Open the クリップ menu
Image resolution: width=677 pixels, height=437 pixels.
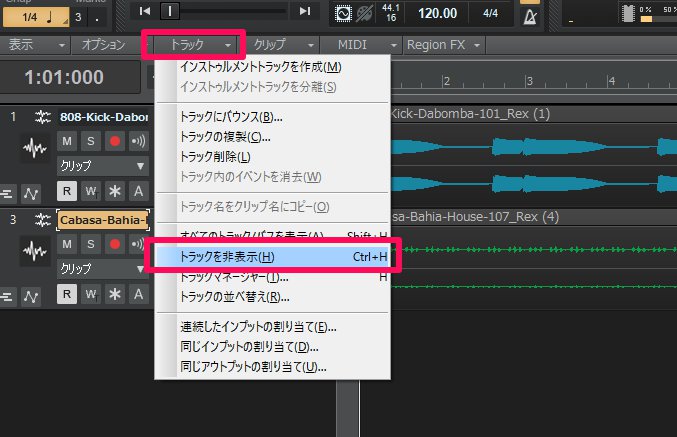(x=282, y=44)
